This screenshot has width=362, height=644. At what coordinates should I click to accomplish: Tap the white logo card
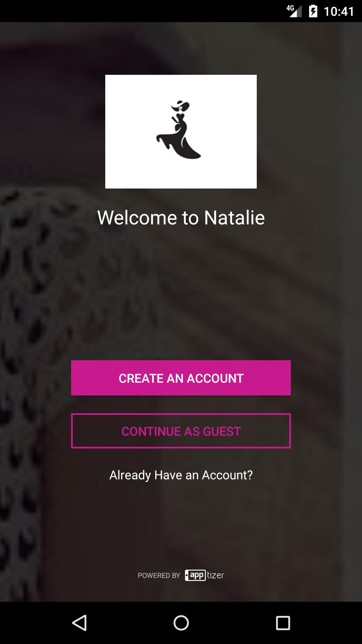[181, 131]
